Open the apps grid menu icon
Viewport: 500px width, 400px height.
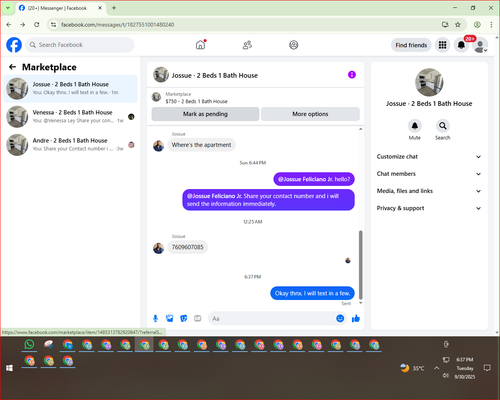[442, 45]
